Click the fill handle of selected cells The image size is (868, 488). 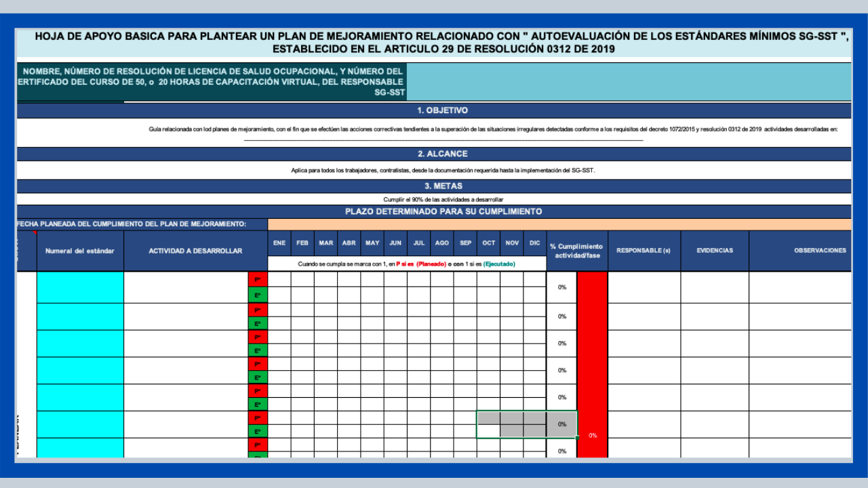click(x=577, y=439)
